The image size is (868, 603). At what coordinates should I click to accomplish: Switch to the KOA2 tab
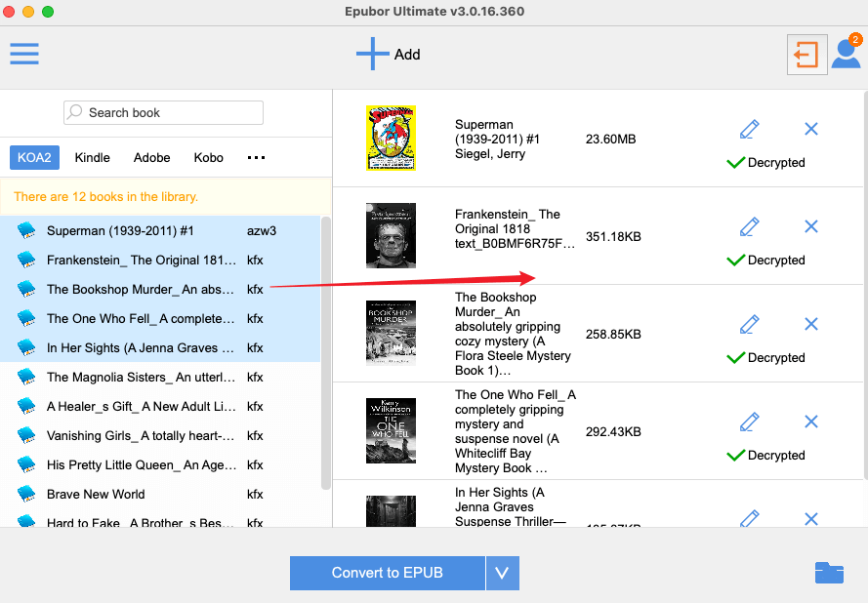(x=34, y=158)
